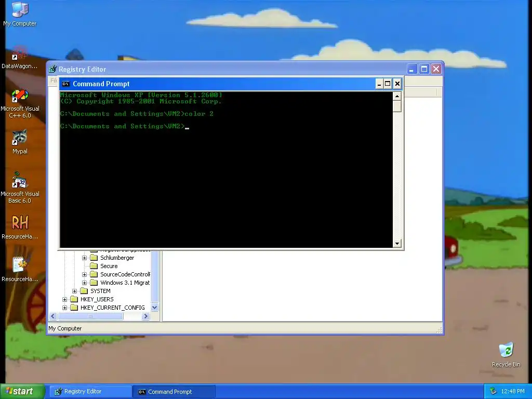Select the HKEY_CURRENT_CONFIG folder icon
Viewport: 532px width, 399px height.
(74, 308)
